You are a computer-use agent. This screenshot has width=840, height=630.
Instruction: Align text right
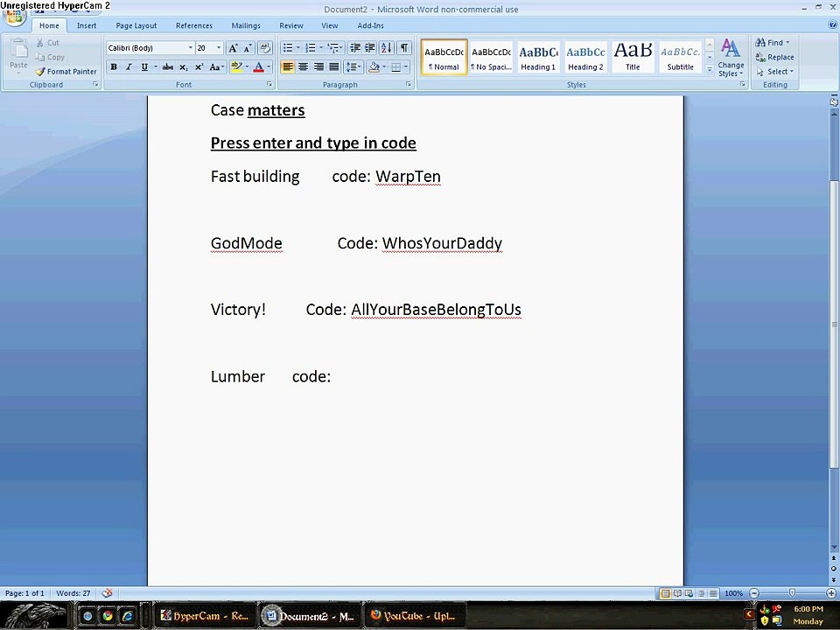318,67
